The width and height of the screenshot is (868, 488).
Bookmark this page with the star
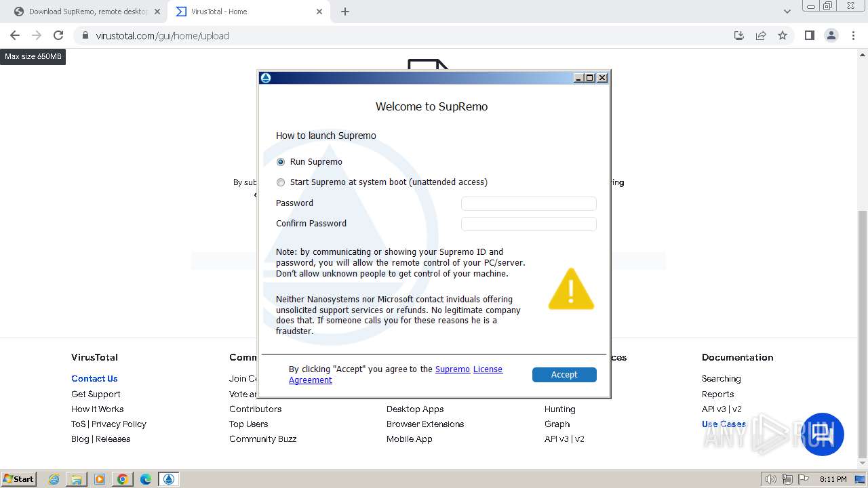[783, 36]
